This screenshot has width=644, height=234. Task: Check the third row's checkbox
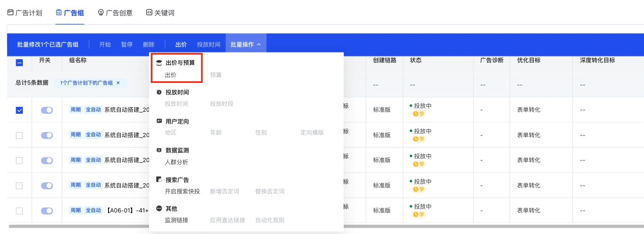click(x=19, y=160)
